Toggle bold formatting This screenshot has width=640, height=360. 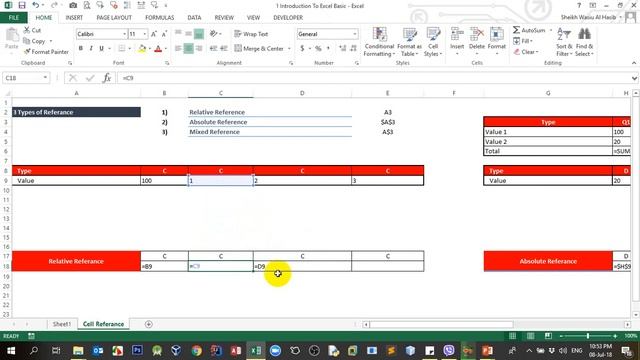pos(81,49)
